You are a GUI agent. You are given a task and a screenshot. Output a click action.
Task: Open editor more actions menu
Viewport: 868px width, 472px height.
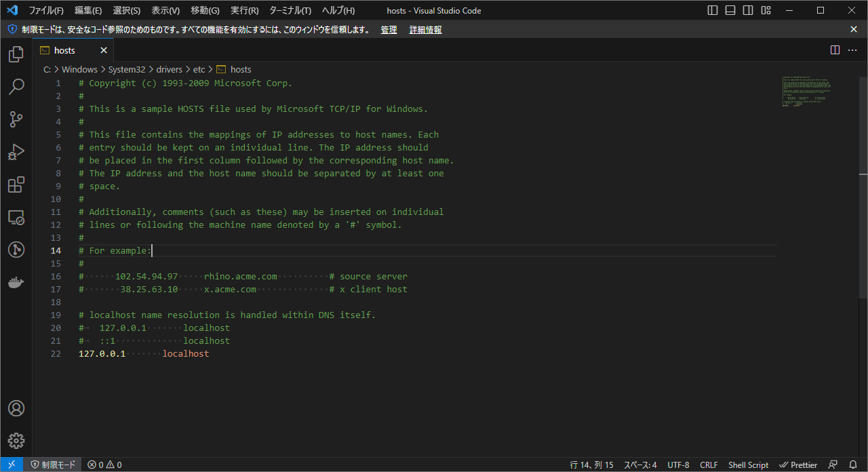852,50
